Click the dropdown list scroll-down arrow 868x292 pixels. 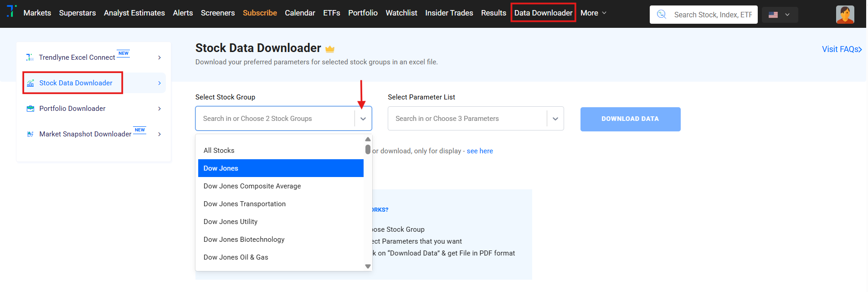(368, 266)
